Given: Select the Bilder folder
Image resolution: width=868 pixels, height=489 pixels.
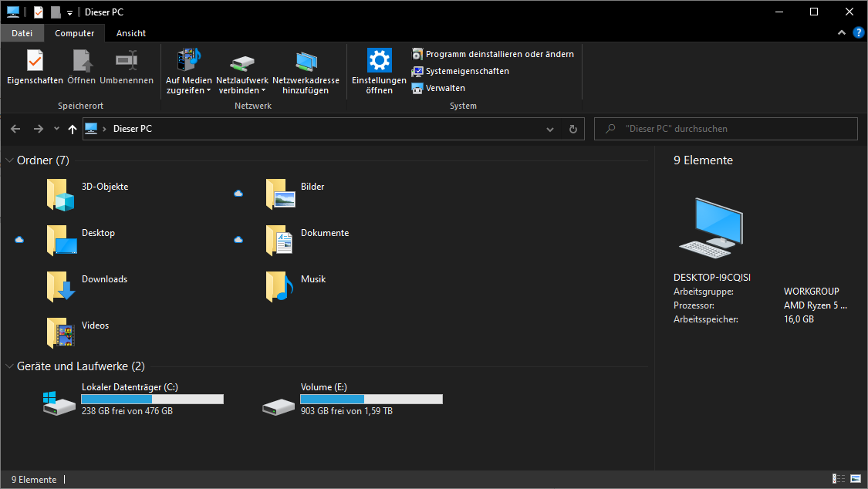Looking at the screenshot, I should pyautogui.click(x=295, y=194).
